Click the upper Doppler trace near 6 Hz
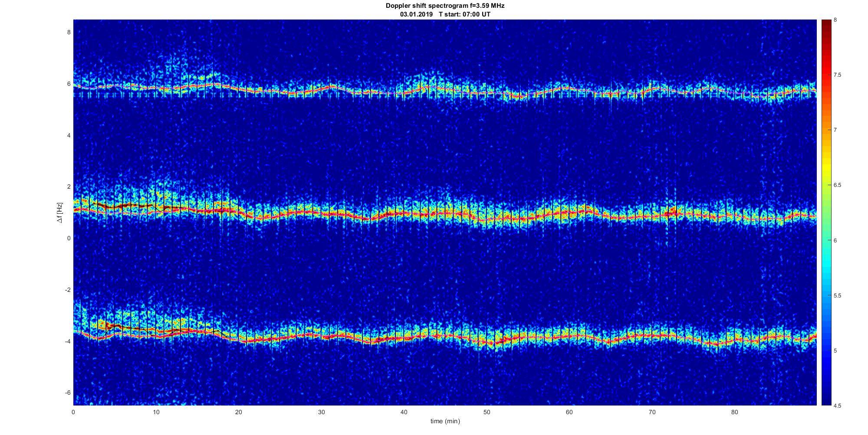868x435 pixels. [x=445, y=89]
